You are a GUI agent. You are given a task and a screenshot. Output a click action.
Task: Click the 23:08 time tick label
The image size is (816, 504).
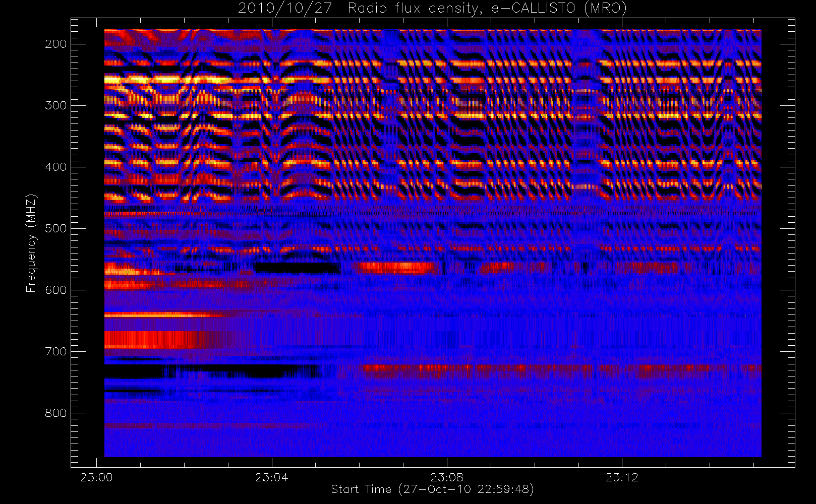pyautogui.click(x=446, y=477)
